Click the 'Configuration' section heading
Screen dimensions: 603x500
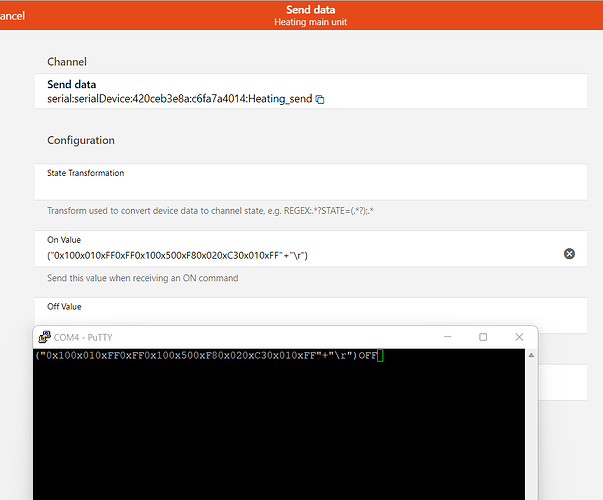coord(81,140)
